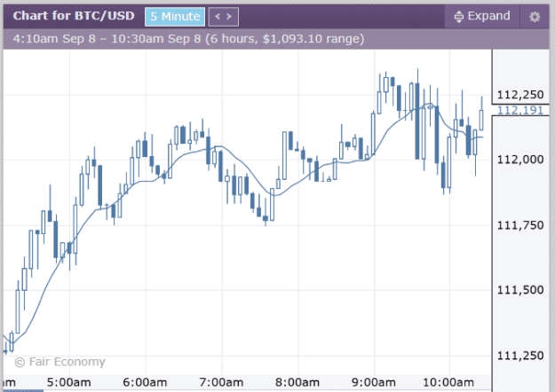Click the current price label 112,191
The height and width of the screenshot is (392, 555).
[520, 110]
